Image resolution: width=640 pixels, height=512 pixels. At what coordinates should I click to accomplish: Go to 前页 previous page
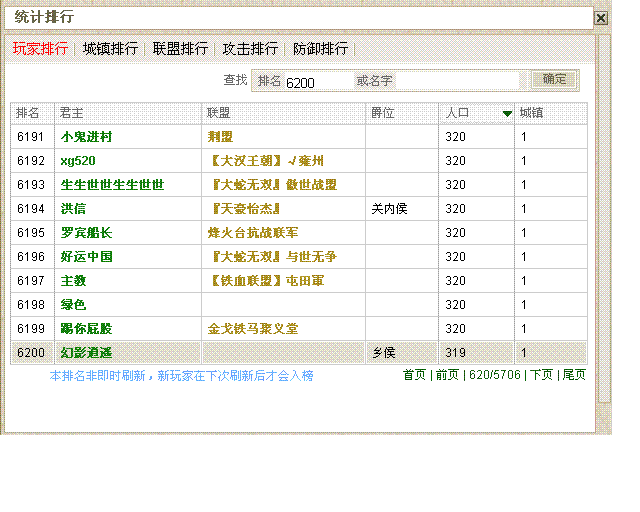click(x=446, y=375)
